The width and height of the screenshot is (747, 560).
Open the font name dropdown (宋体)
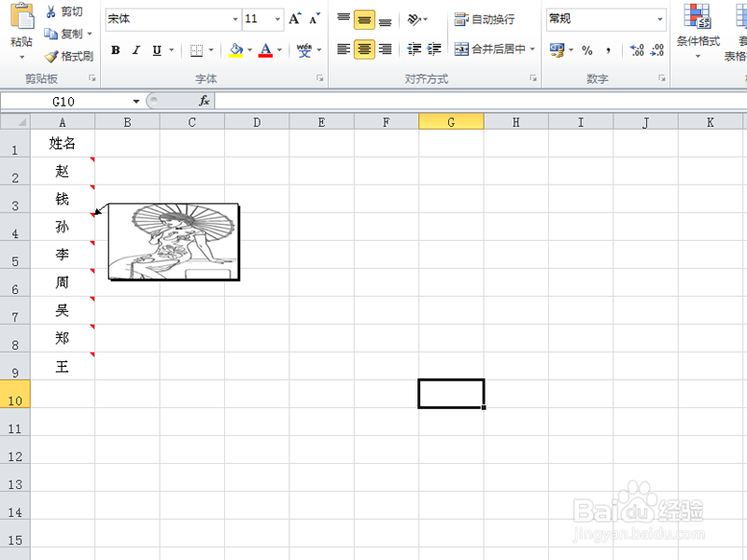coord(235,19)
